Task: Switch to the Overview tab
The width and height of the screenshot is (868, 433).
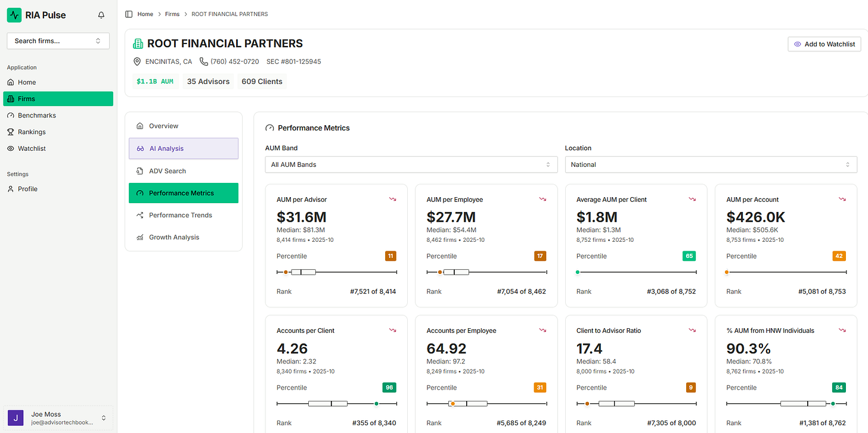Action: pos(184,126)
